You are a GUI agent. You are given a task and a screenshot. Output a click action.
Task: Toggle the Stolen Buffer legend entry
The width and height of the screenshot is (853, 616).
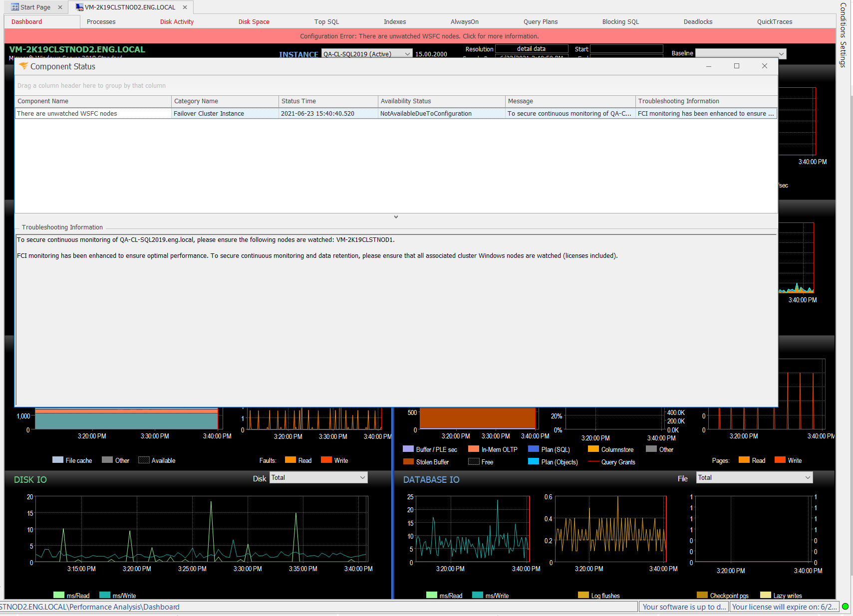(x=408, y=462)
